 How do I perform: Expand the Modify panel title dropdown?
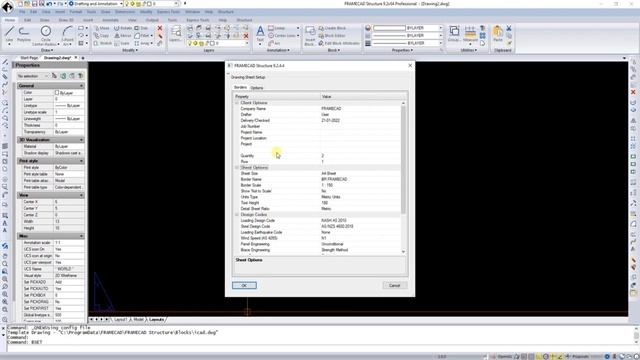[x=130, y=50]
